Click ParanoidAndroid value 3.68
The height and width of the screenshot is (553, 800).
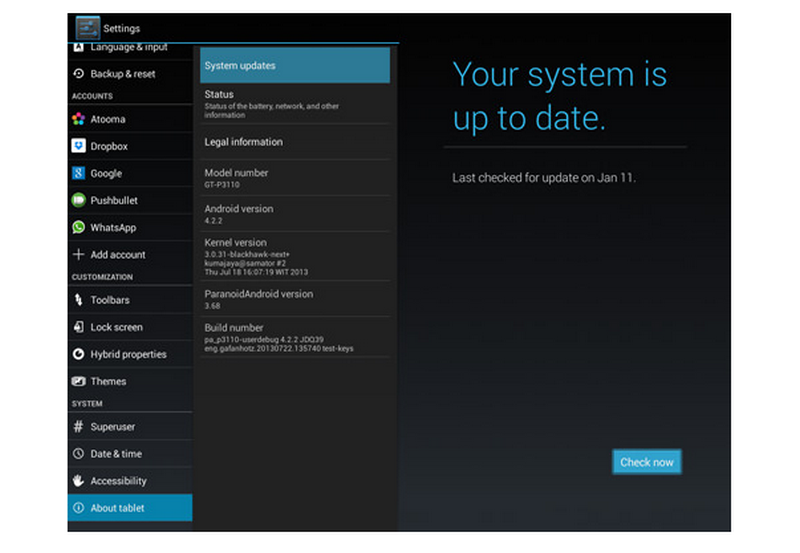click(x=212, y=306)
